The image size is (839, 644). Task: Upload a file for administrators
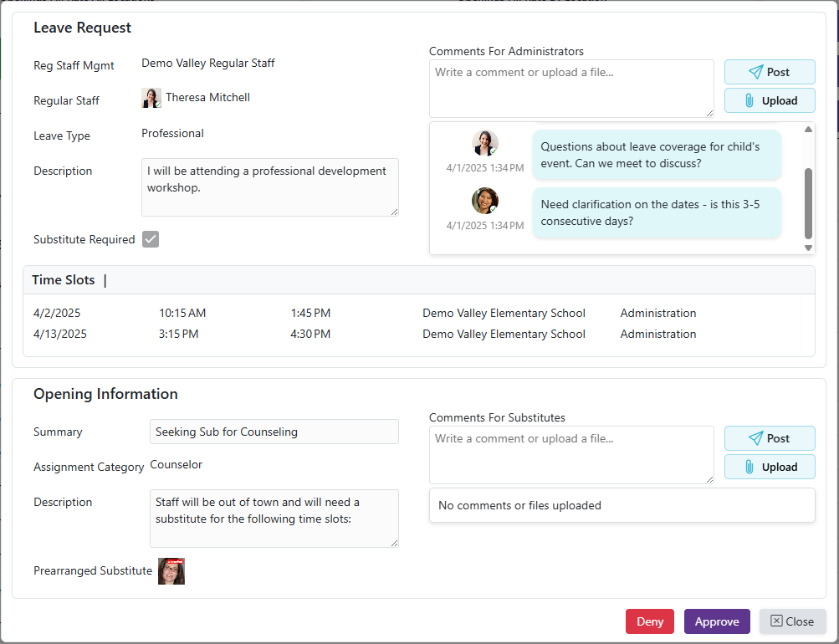(769, 100)
